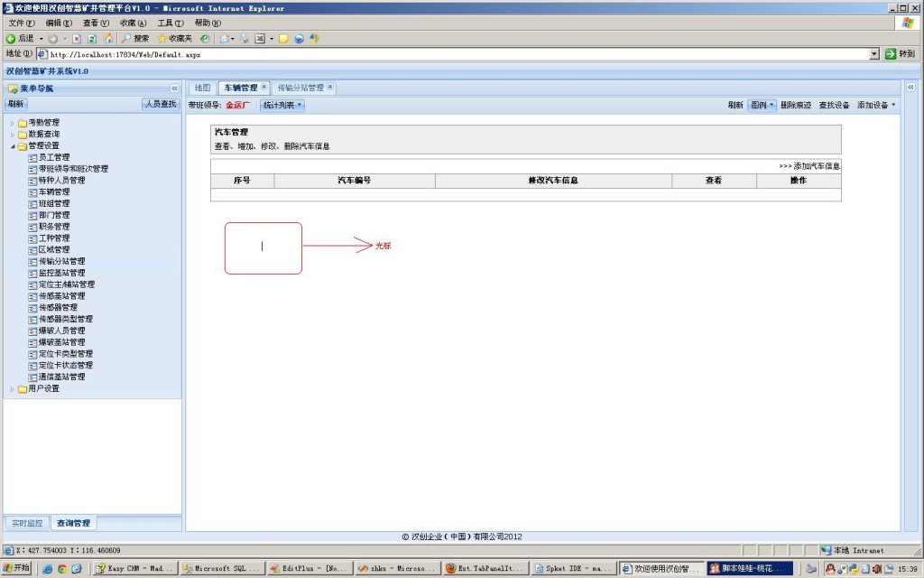The image size is (924, 578).
Task: Select 特种人员管理 in the tree
Action: point(62,181)
